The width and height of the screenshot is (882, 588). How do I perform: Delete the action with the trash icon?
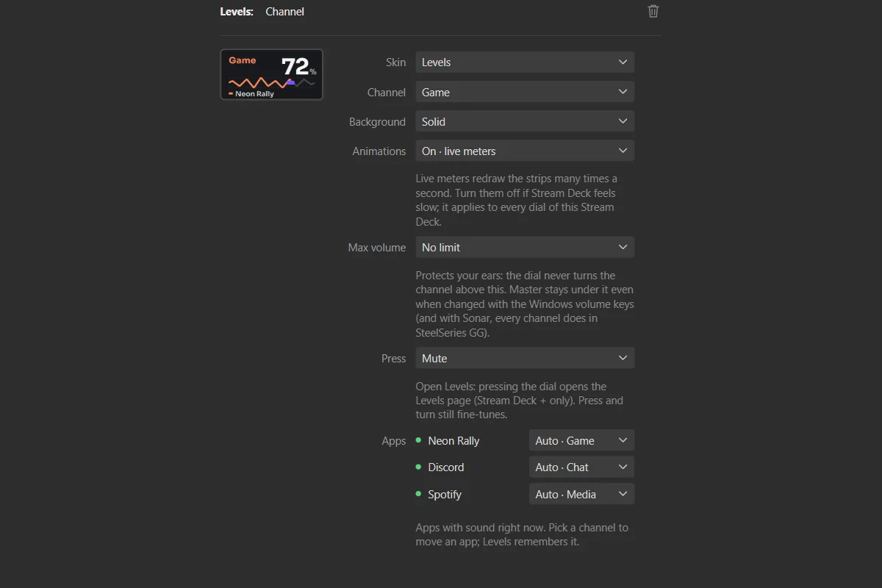point(653,11)
